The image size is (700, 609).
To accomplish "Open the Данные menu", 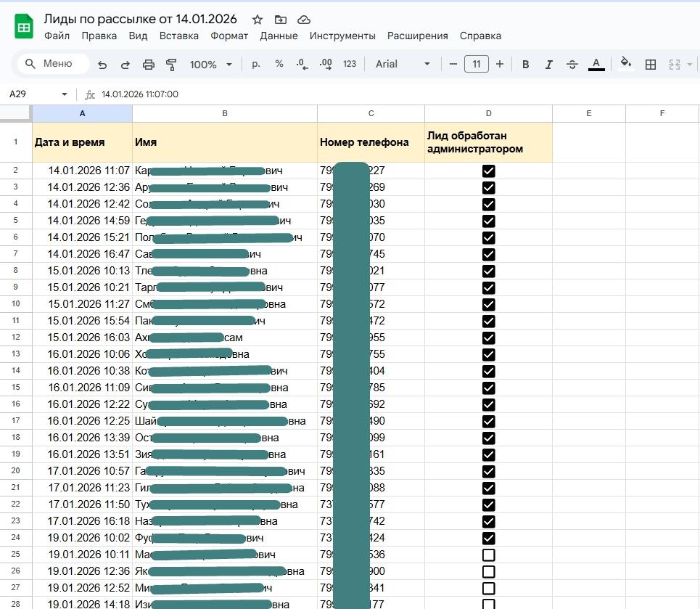I will 279,36.
